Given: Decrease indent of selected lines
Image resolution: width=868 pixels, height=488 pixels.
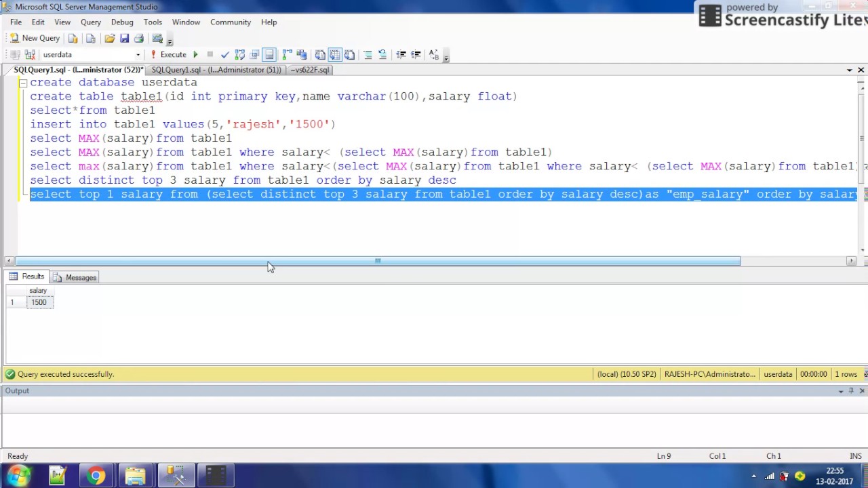Looking at the screenshot, I should click(x=401, y=55).
